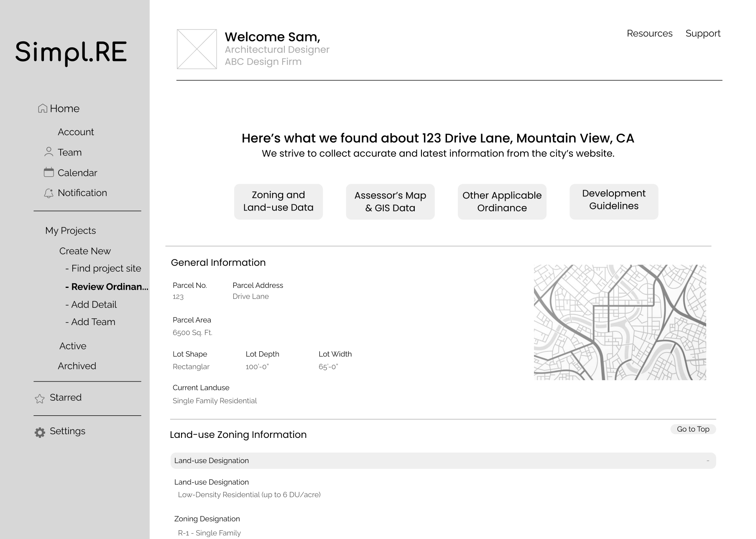Click 'Architectural Designer' subtitle

[277, 50]
